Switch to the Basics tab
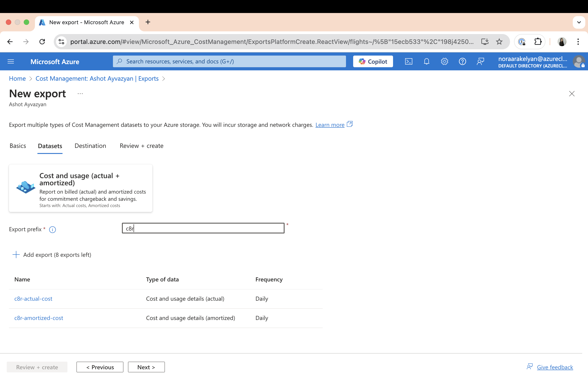 tap(18, 146)
